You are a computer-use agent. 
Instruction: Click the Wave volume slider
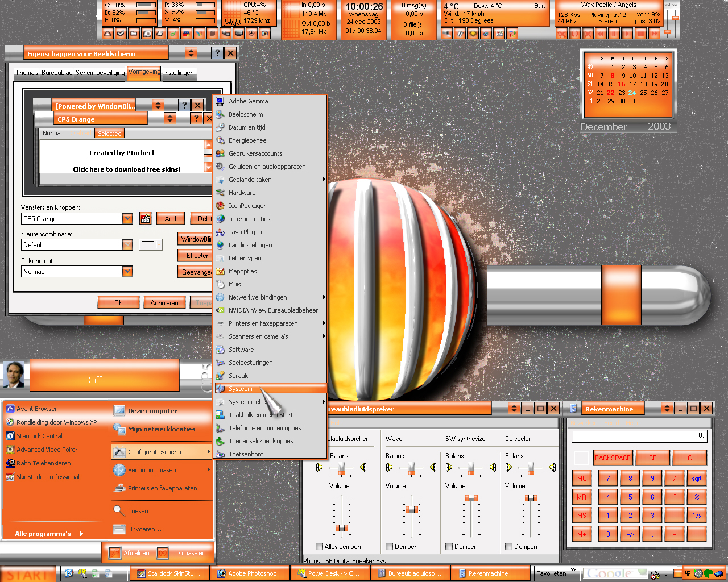(x=412, y=509)
